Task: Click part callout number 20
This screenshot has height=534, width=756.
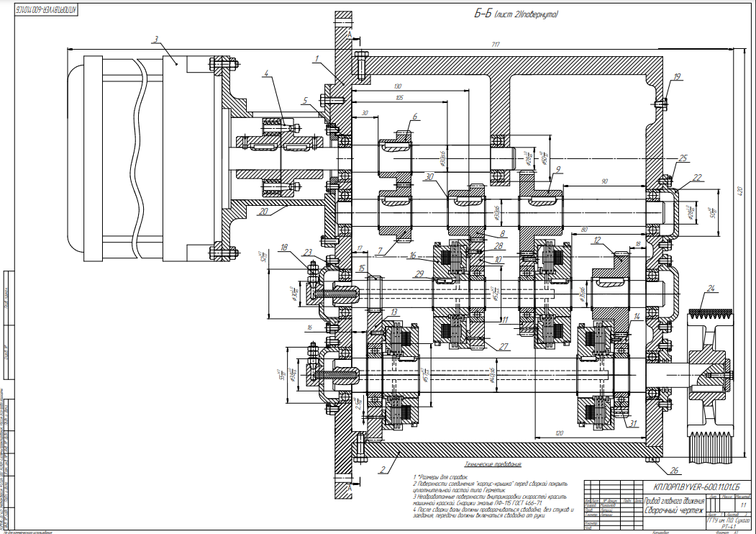Action: click(x=263, y=211)
